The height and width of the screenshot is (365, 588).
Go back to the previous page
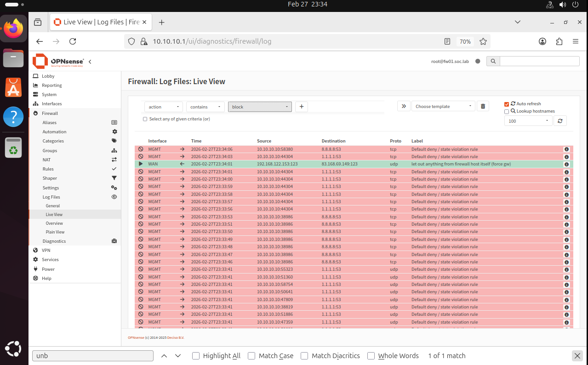click(x=40, y=41)
